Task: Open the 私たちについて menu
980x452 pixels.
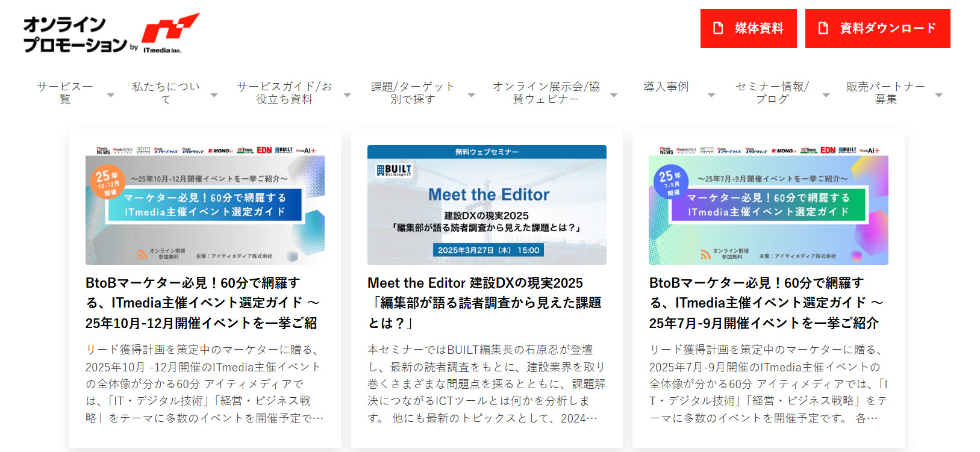Action: (166, 93)
